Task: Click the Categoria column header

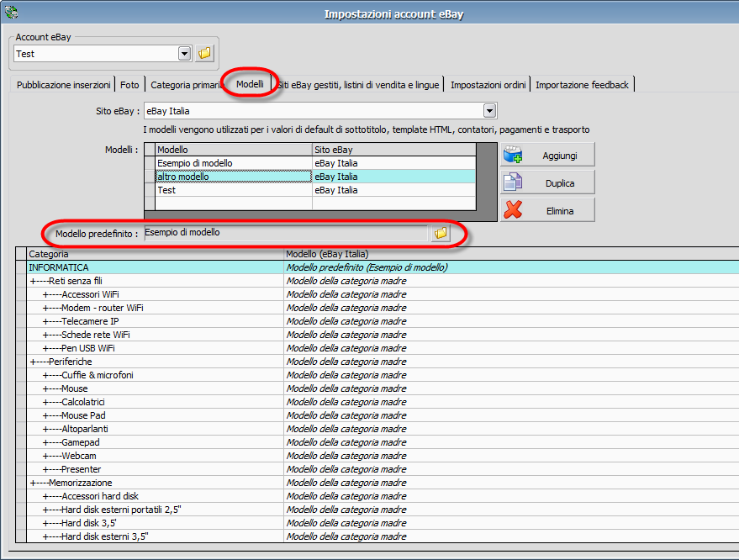Action: (155, 254)
